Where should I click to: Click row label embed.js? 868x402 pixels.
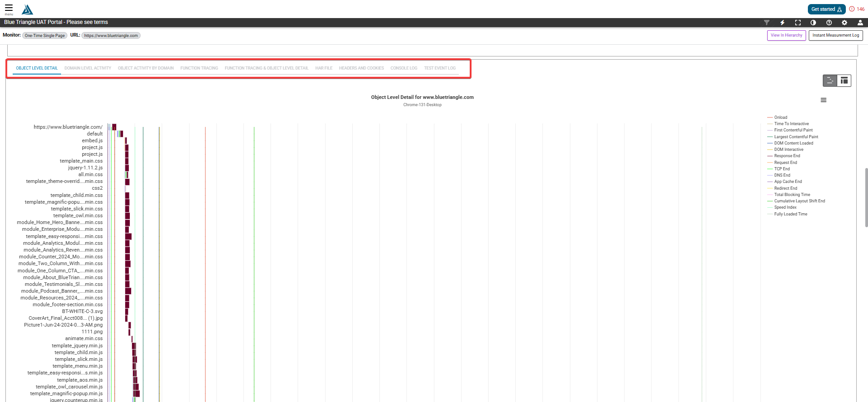[x=92, y=140]
